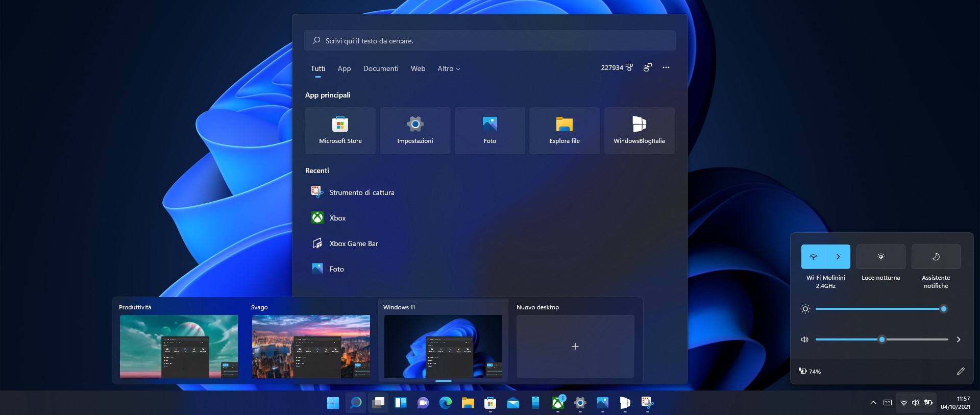Open the Settings gear in the taskbar
This screenshot has height=415, width=980.
pos(580,403)
